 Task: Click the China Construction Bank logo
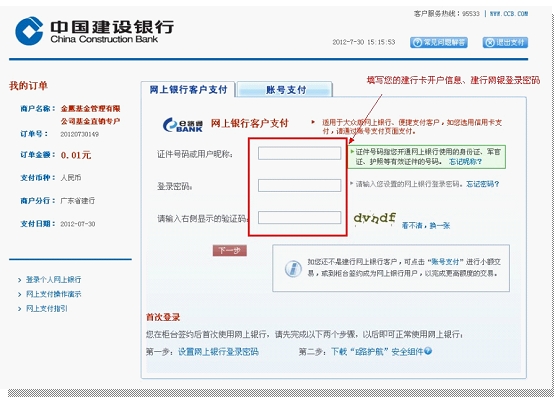click(94, 31)
